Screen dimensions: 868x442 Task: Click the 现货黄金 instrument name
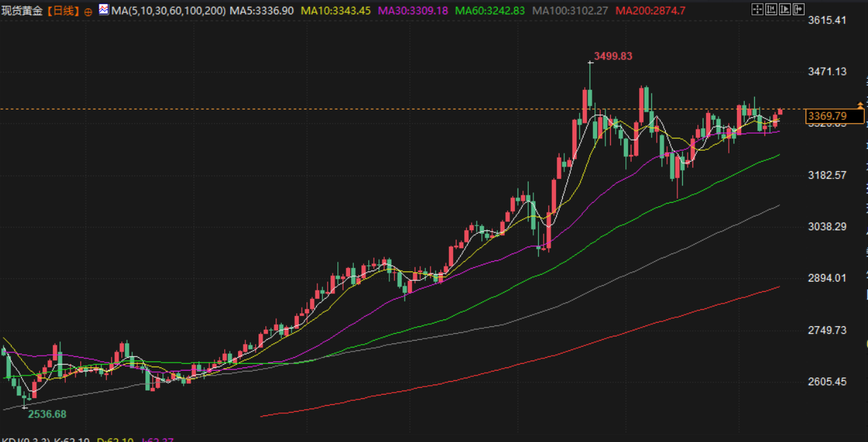pyautogui.click(x=23, y=11)
